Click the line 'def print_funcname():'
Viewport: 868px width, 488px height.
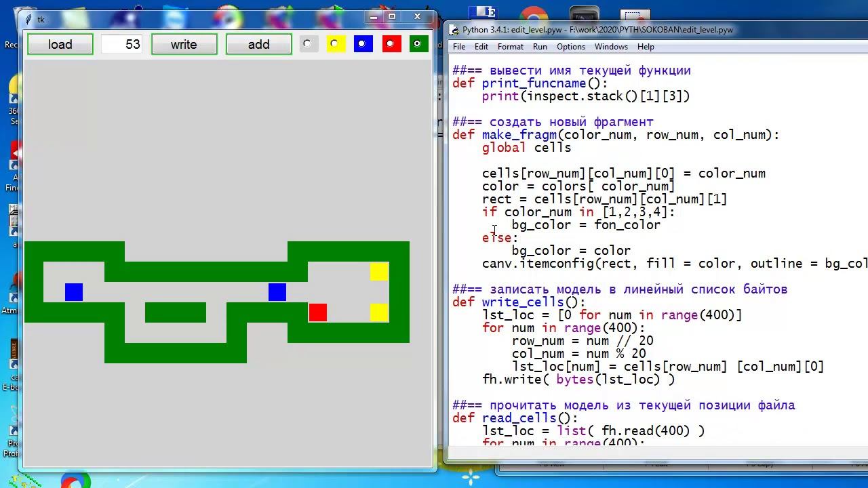[x=530, y=83]
